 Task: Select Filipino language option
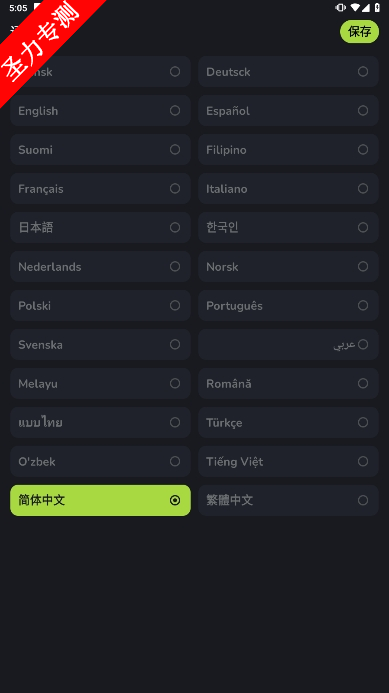click(x=288, y=149)
